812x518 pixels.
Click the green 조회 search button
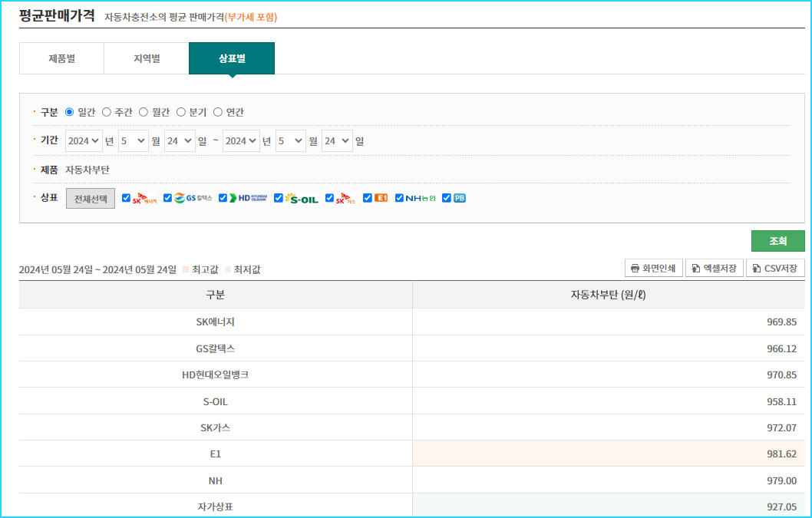coord(777,241)
